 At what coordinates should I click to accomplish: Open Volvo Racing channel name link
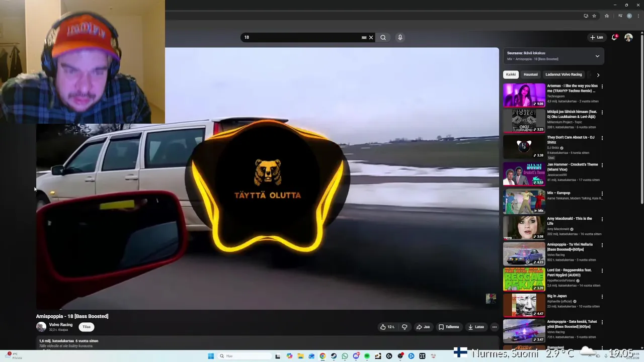61,325
